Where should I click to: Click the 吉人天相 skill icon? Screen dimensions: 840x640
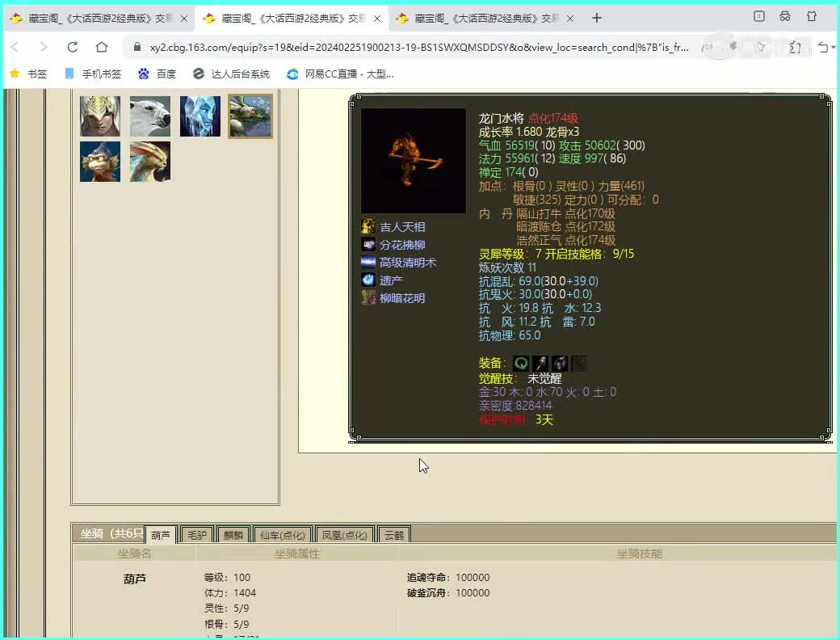pyautogui.click(x=368, y=227)
